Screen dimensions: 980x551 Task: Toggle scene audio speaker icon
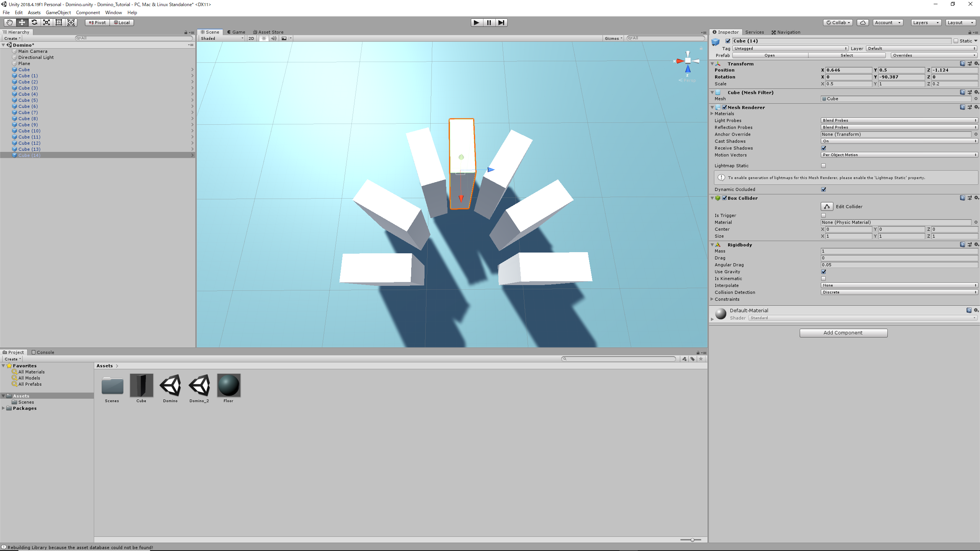pos(274,38)
